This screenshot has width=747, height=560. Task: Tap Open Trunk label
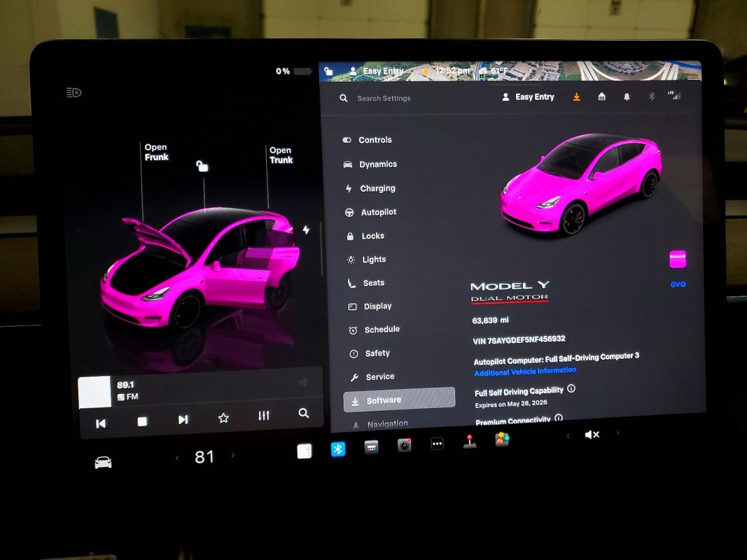[x=281, y=155]
